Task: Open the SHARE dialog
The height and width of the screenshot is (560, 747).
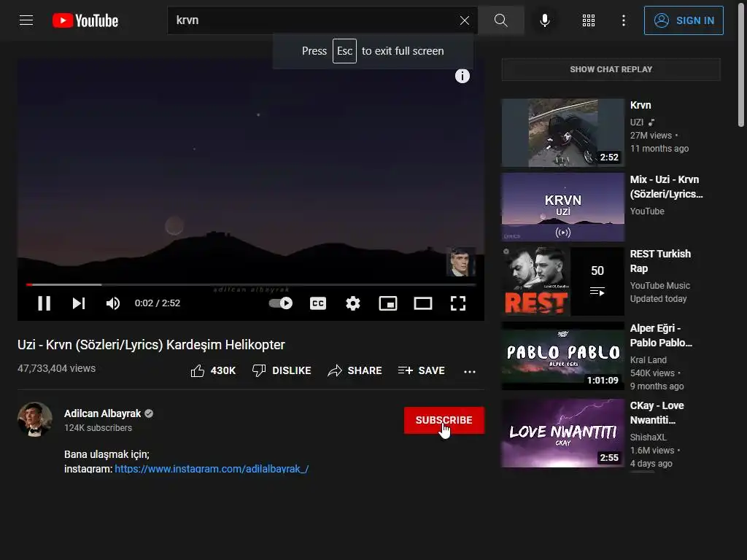Action: pos(355,370)
